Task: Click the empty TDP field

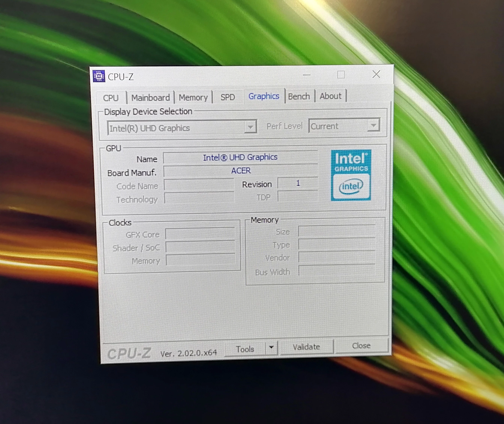Action: point(298,196)
